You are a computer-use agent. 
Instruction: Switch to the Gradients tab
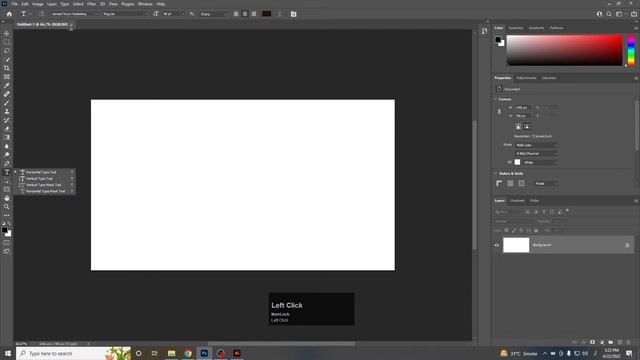(536, 28)
